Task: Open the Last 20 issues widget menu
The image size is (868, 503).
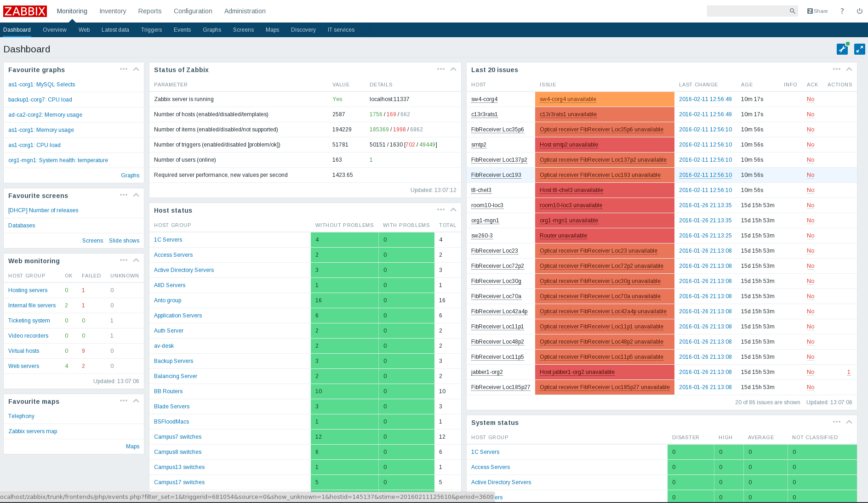Action: [x=836, y=69]
